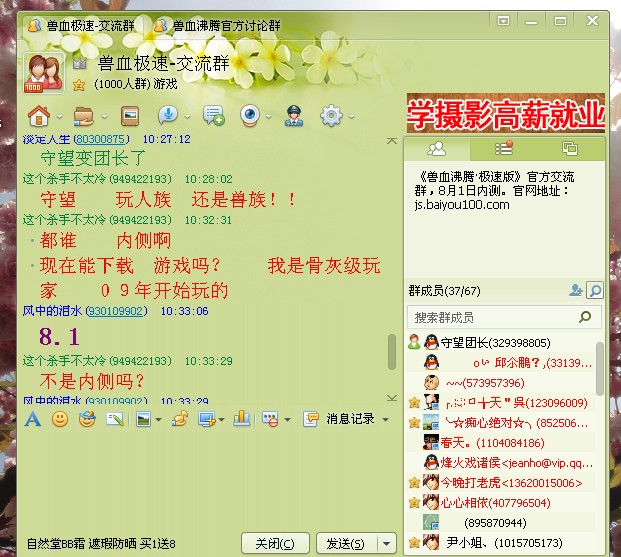621x557 pixels.
Task: Open the smiley emoticon picker
Action: pyautogui.click(x=60, y=419)
